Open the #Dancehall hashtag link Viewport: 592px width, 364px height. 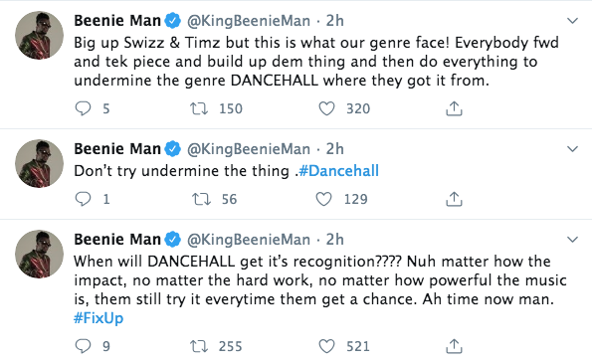coord(338,171)
